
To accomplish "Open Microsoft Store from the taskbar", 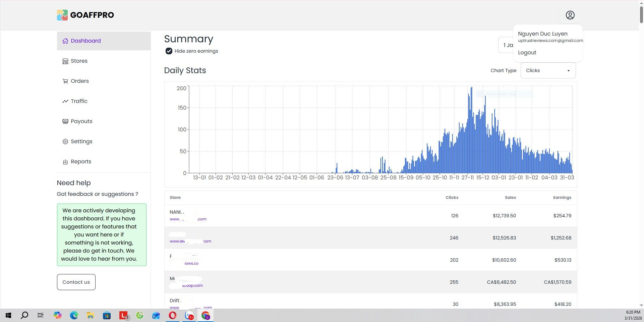I will (x=107, y=315).
